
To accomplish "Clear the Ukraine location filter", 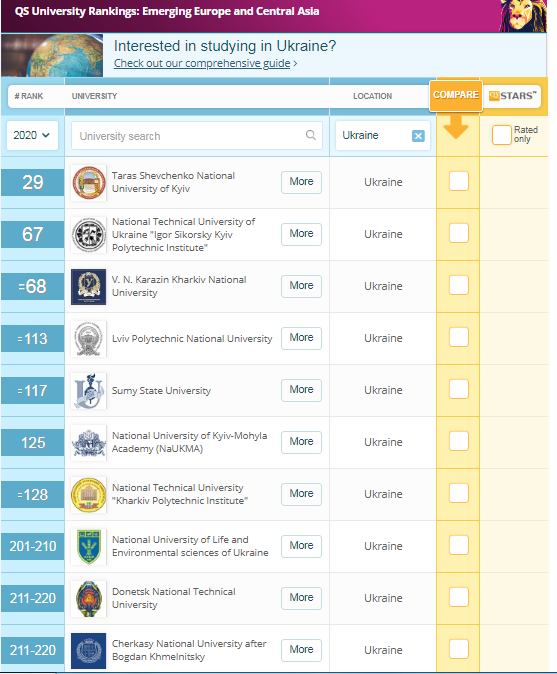I will (x=418, y=136).
